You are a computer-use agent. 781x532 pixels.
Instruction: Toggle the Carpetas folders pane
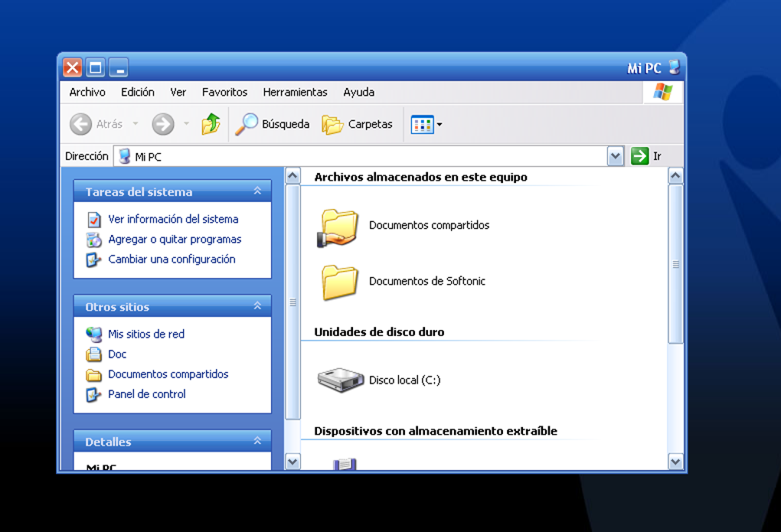(x=357, y=124)
